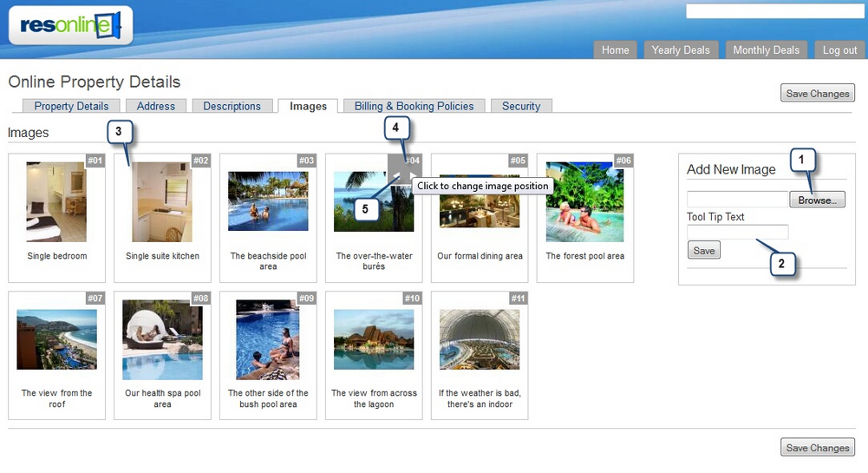Go to Monthly Deals page
868x473 pixels.
point(767,49)
